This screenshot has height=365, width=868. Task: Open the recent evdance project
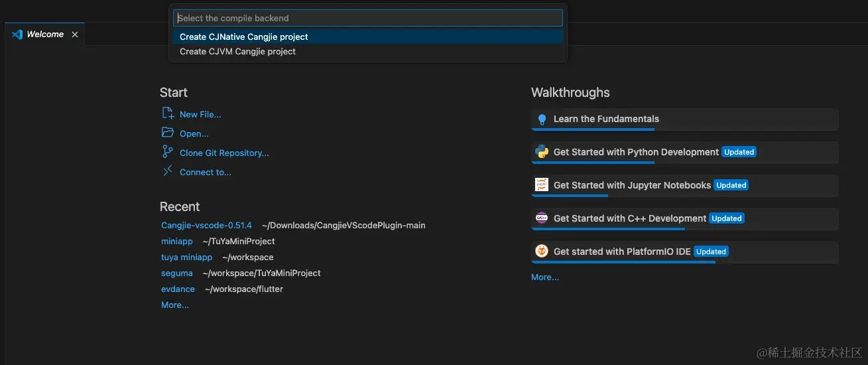[x=178, y=289]
